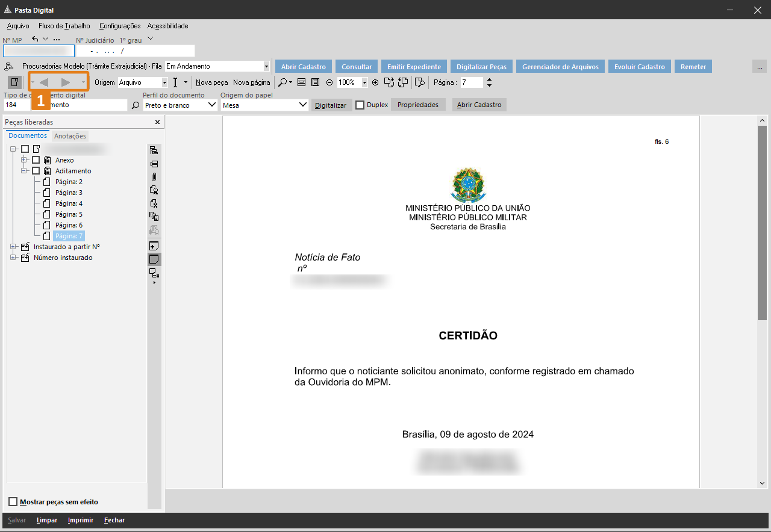This screenshot has width=771, height=532.
Task: Open Perfil do documento dropdown
Action: (x=211, y=105)
